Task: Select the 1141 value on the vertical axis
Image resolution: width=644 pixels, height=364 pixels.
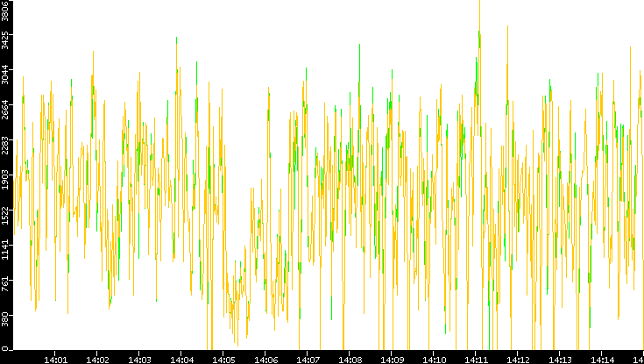Action: [5, 250]
